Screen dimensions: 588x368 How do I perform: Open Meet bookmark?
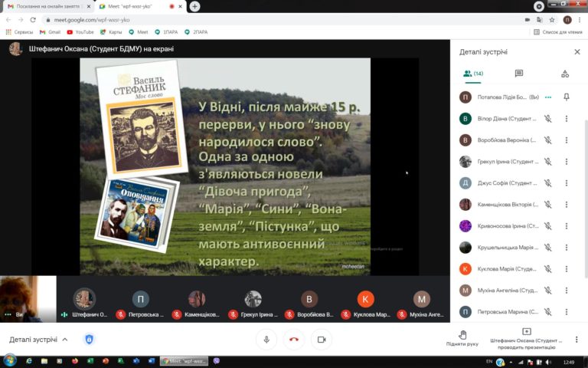[139, 32]
